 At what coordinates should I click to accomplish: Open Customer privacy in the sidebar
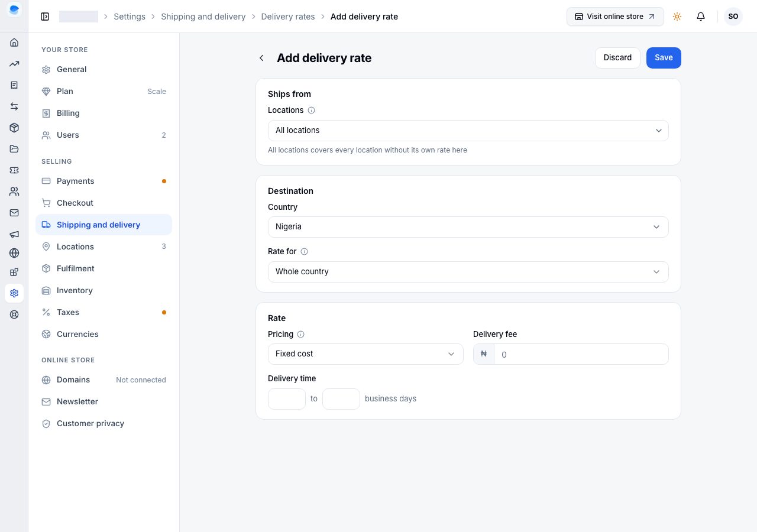pyautogui.click(x=104, y=423)
